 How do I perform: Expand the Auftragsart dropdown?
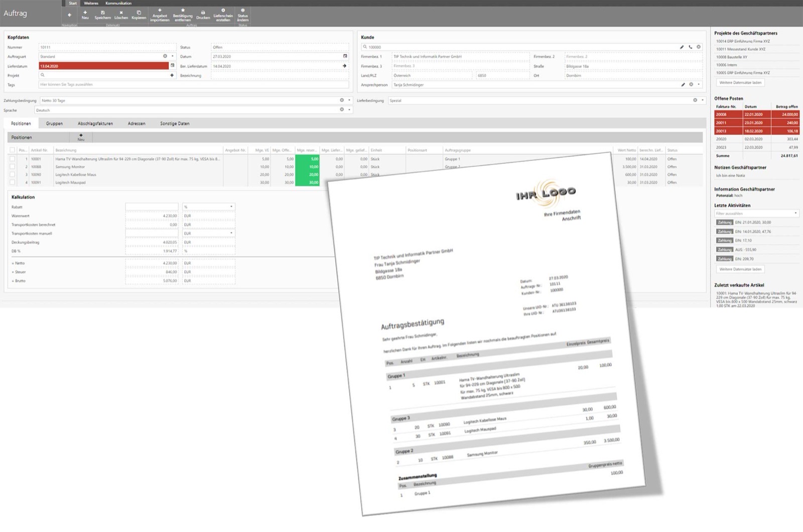[x=172, y=56]
